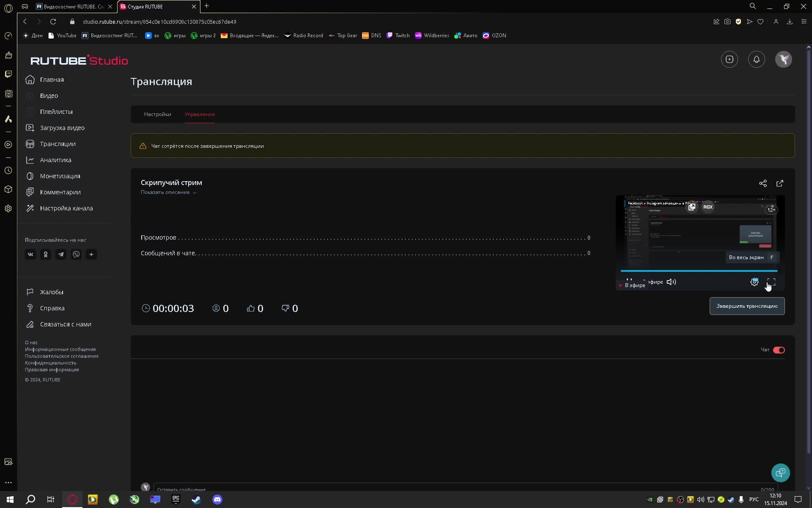Open stream in new window icon
This screenshot has height=508, width=812.
click(779, 183)
